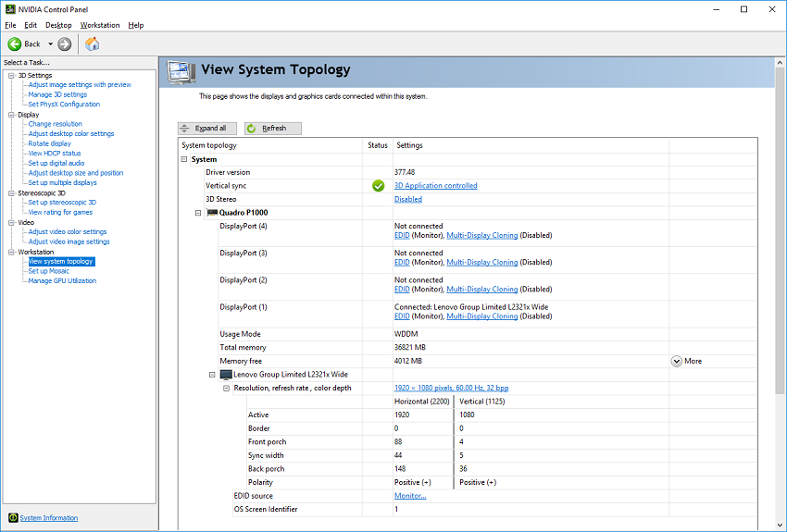Image resolution: width=787 pixels, height=532 pixels.
Task: Click the Driver version 377.48 value
Action: [405, 172]
